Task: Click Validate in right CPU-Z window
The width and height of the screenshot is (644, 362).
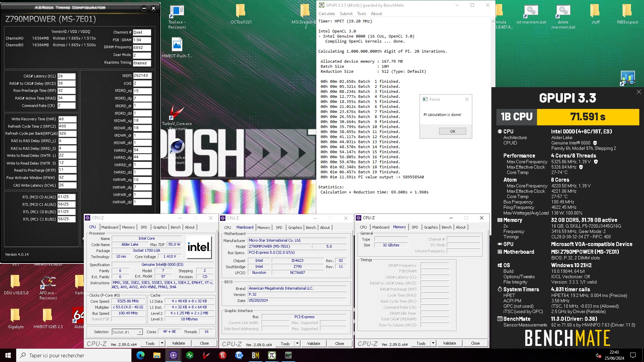Action: coord(449,343)
